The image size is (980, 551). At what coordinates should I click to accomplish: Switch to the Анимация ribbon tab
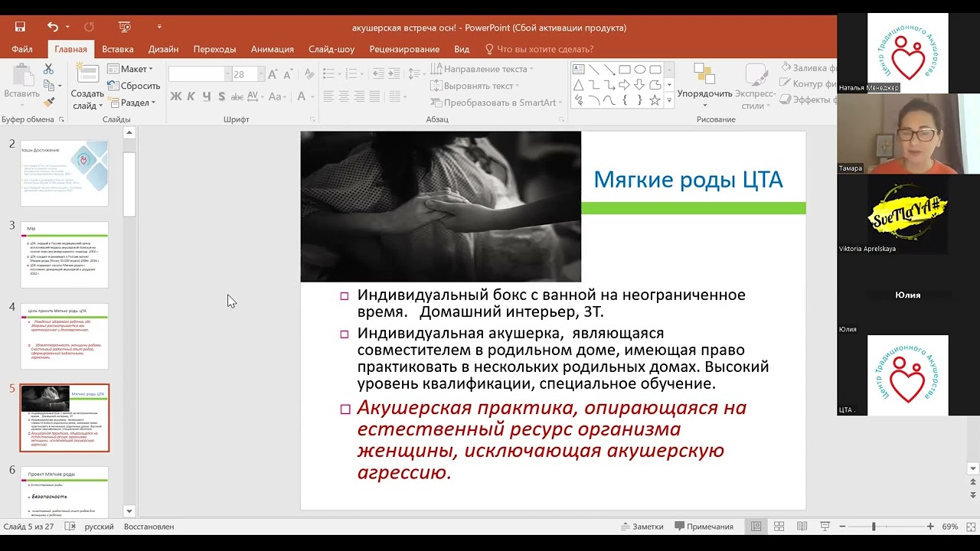(x=273, y=49)
